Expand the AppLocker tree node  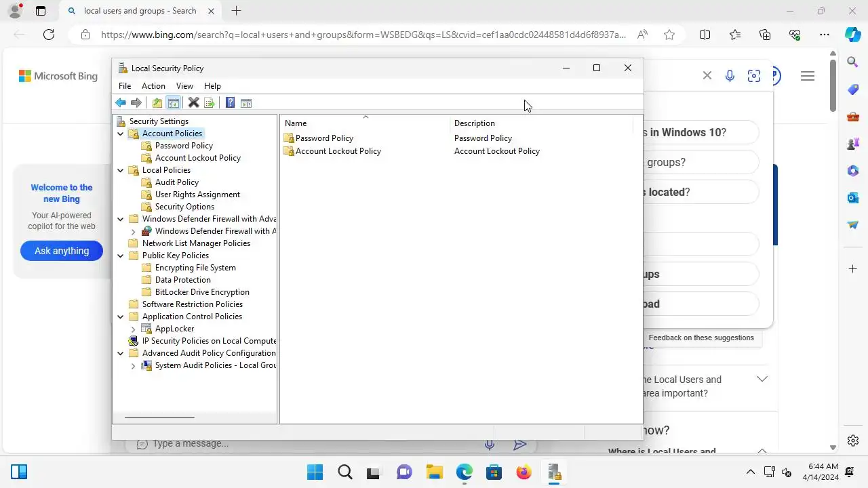tap(134, 329)
